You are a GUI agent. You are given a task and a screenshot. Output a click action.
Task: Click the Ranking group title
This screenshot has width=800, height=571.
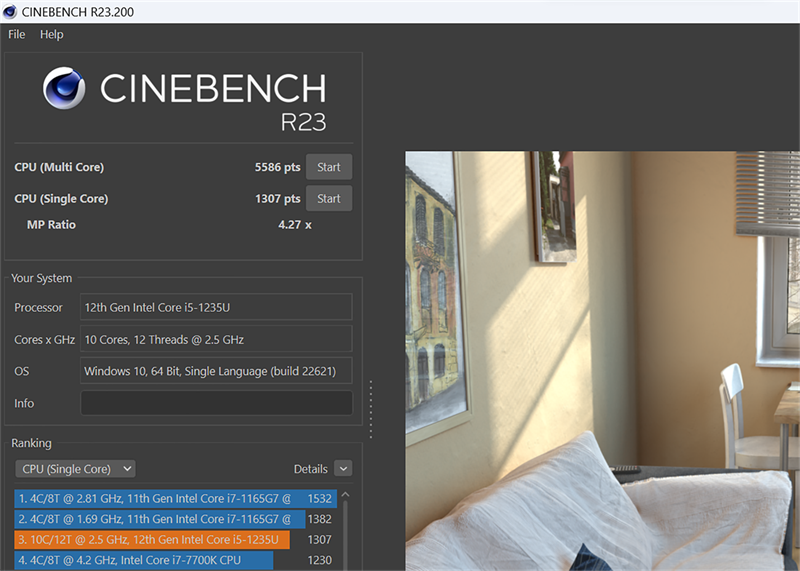click(x=31, y=443)
